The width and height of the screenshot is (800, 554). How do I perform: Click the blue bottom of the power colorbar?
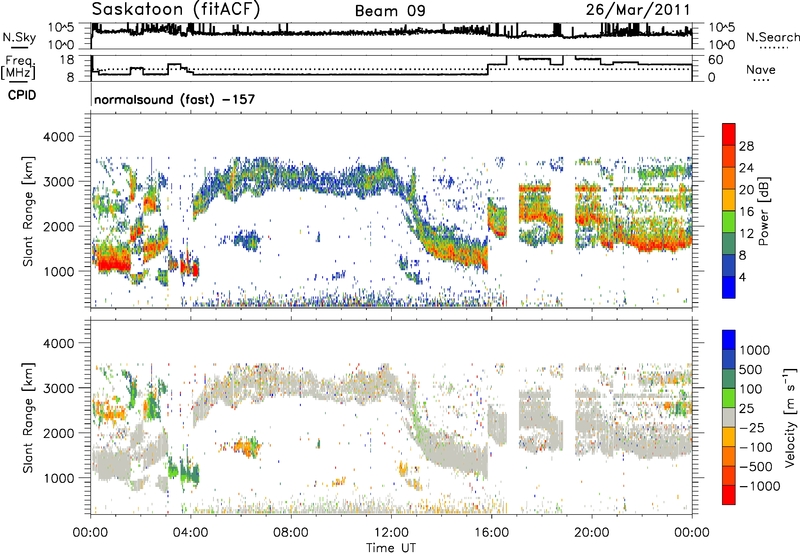tap(729, 288)
